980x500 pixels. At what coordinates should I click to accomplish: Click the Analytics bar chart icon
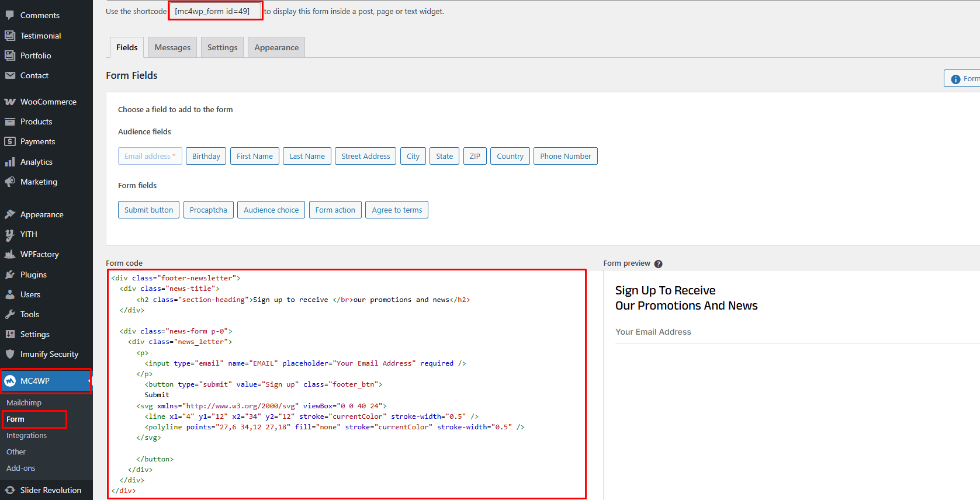click(10, 162)
